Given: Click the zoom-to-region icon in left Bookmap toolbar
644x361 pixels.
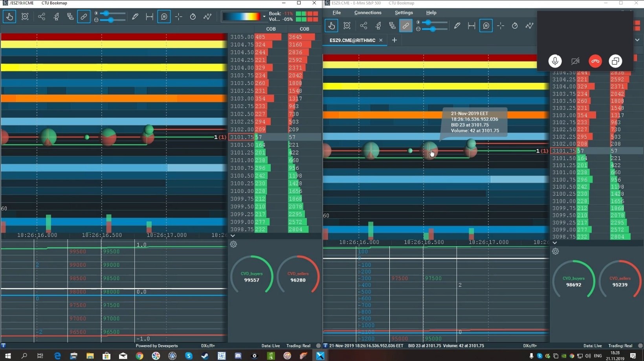Looking at the screenshot, I should (25, 16).
